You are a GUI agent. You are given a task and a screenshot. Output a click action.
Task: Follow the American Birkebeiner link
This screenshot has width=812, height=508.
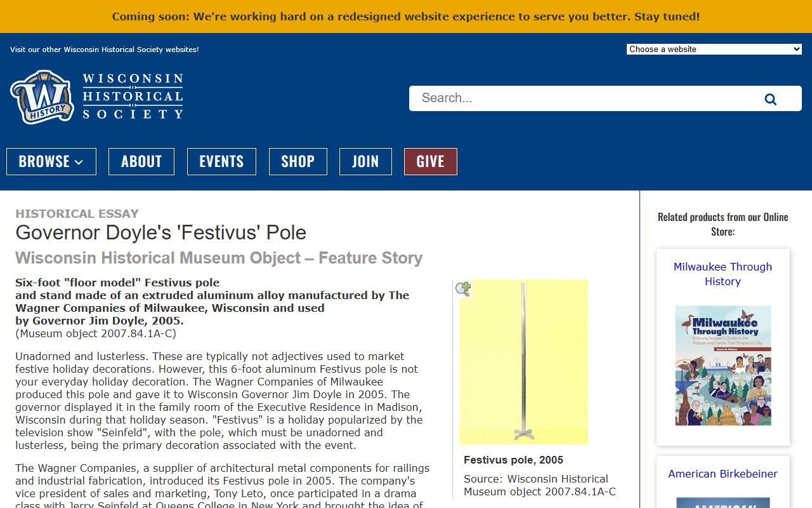[x=723, y=474]
